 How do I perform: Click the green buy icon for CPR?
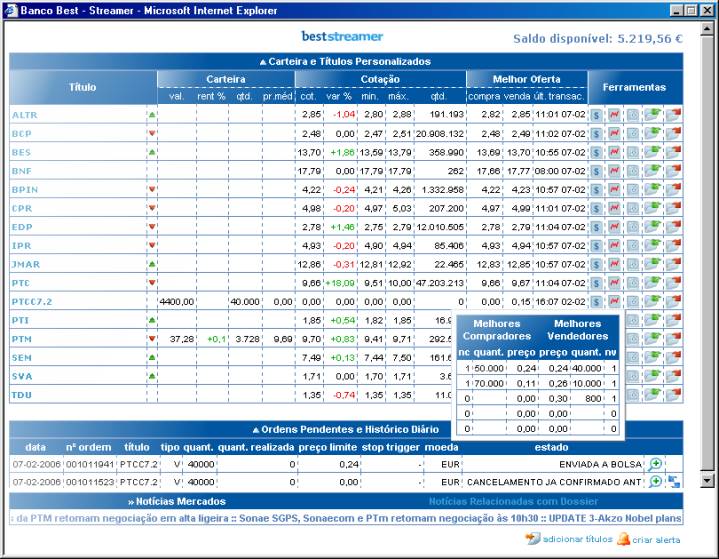[x=652, y=208]
